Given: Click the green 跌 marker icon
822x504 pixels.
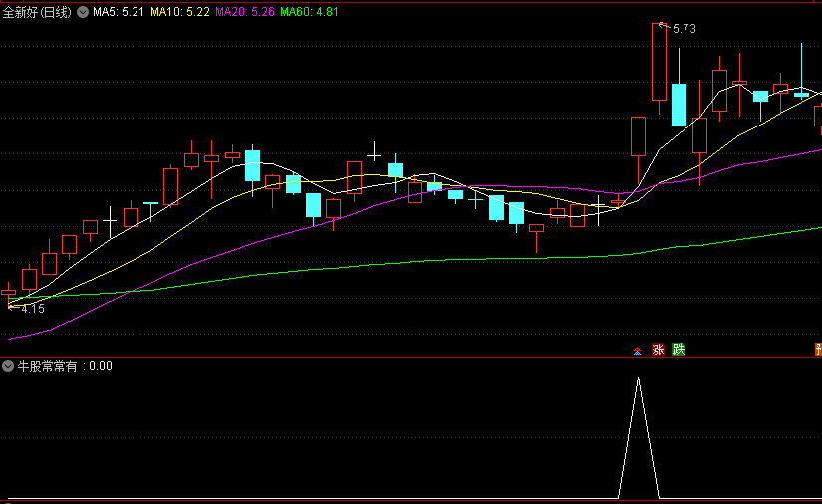Looking at the screenshot, I should [x=679, y=350].
